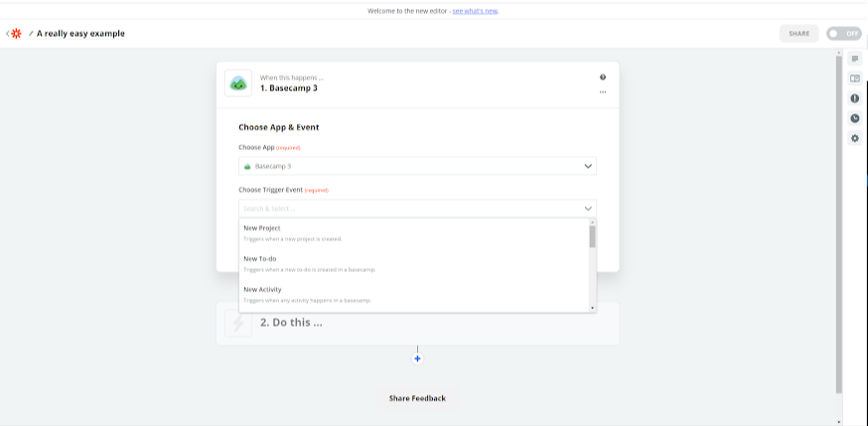This screenshot has height=426, width=868.
Task: Click the 2. Do this step card
Action: 417,323
